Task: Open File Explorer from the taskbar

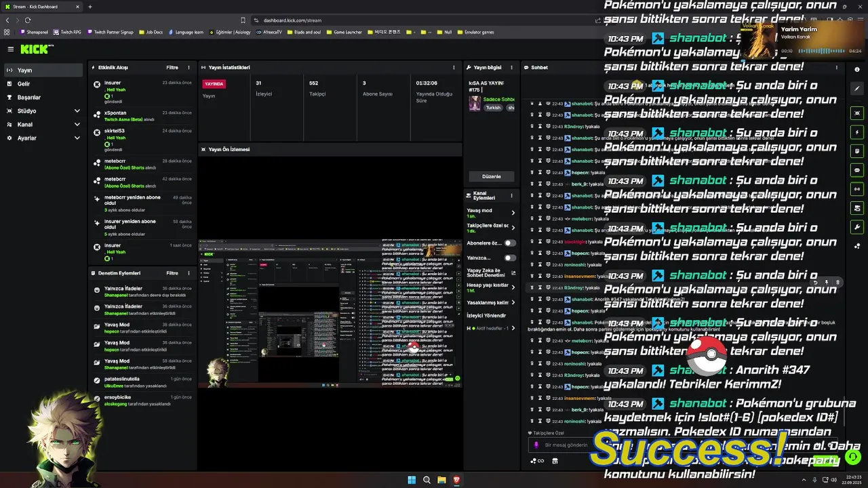Action: (441, 480)
